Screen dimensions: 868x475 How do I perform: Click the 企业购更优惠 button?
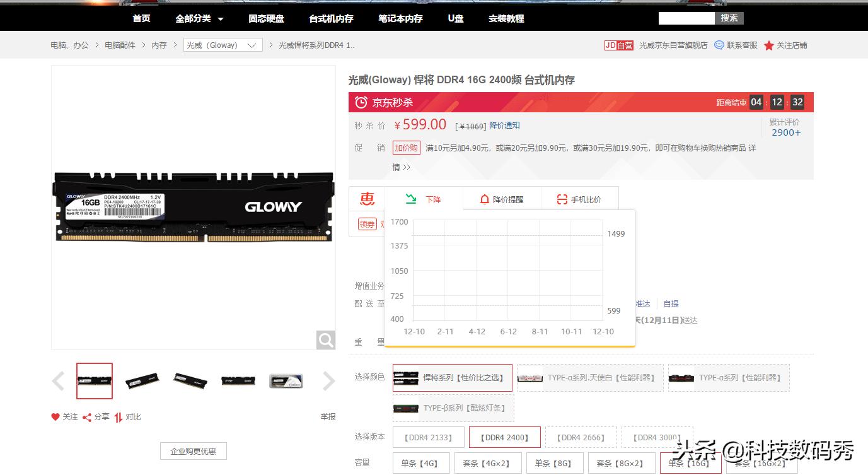(x=194, y=451)
